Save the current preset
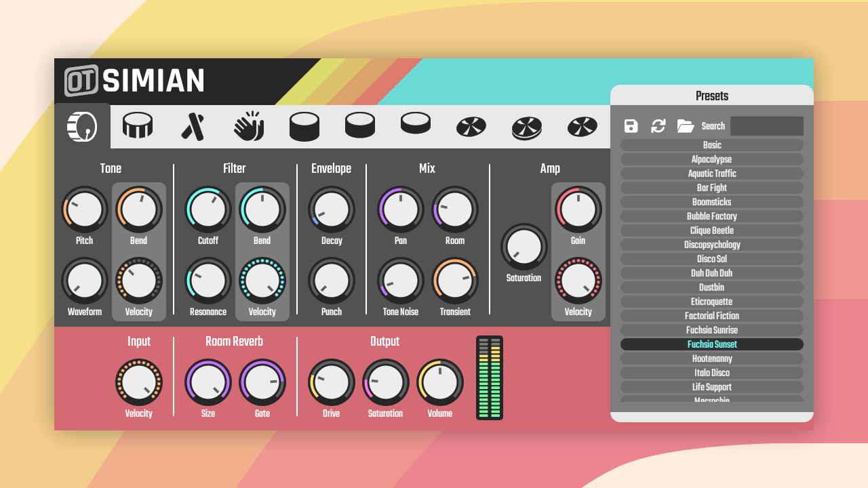 [x=630, y=125]
